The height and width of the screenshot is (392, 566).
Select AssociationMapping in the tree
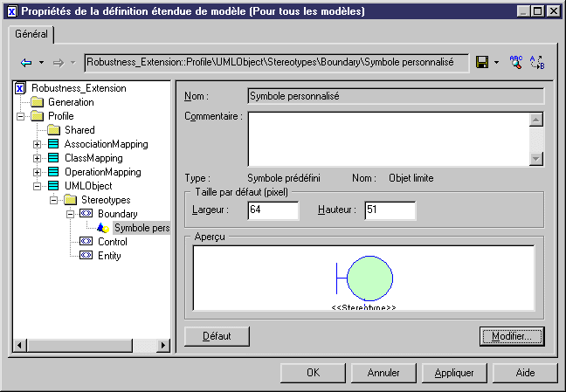[107, 144]
